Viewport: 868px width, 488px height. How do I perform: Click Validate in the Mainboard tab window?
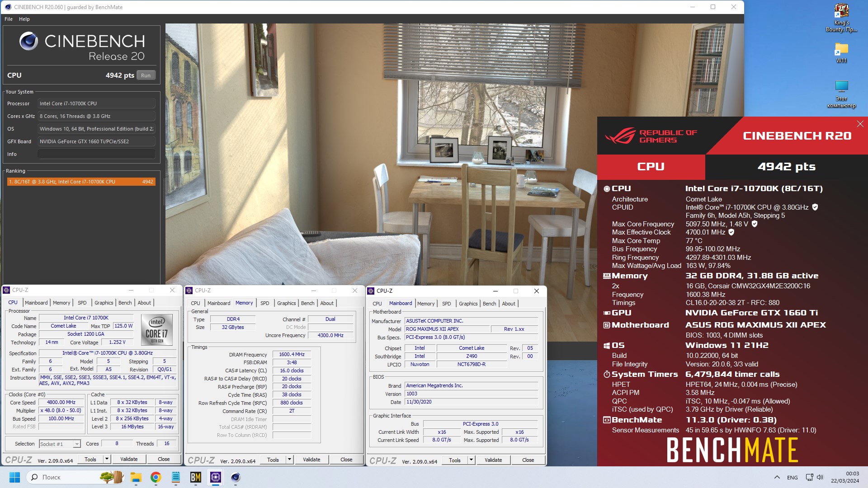click(x=493, y=460)
